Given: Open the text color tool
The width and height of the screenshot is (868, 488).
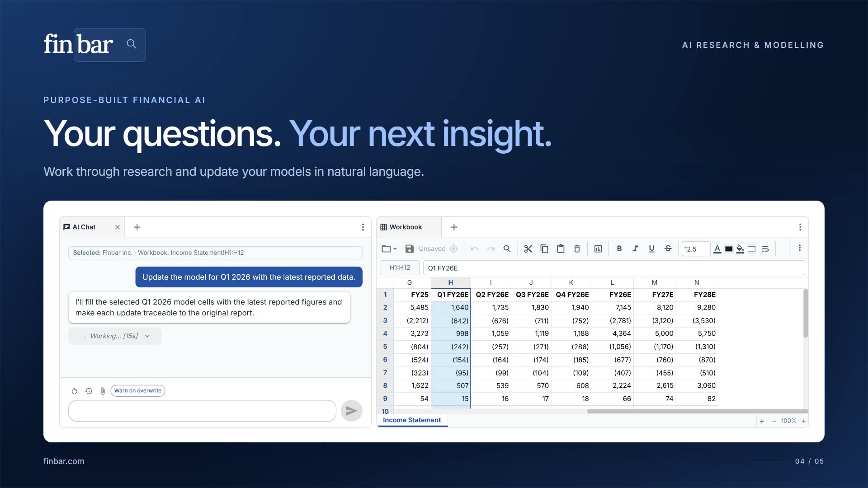Looking at the screenshot, I should (x=717, y=249).
